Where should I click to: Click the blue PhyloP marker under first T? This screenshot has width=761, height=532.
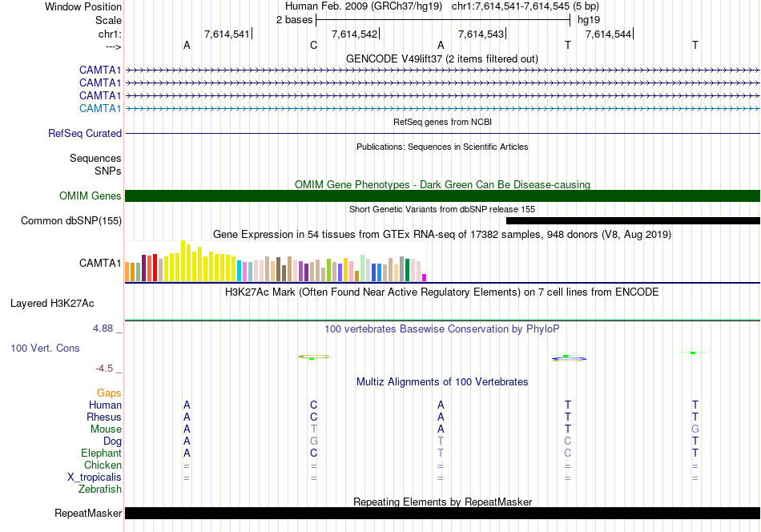pos(568,359)
